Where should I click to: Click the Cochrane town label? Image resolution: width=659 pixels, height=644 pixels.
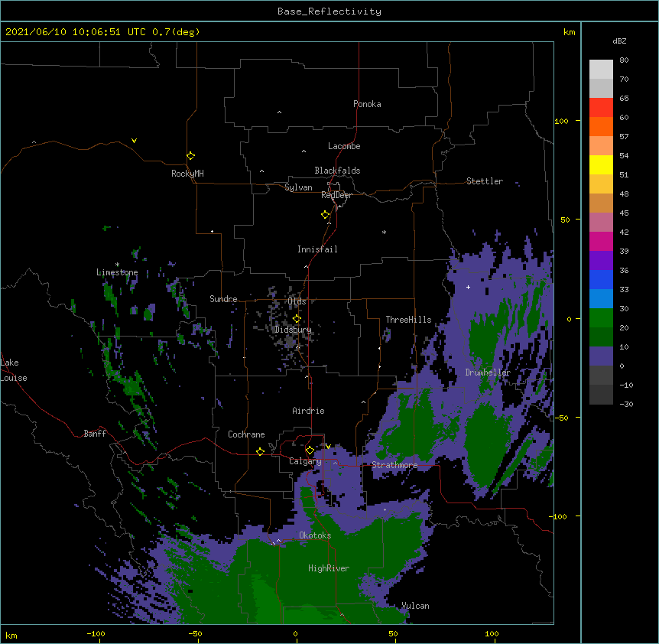[246, 434]
